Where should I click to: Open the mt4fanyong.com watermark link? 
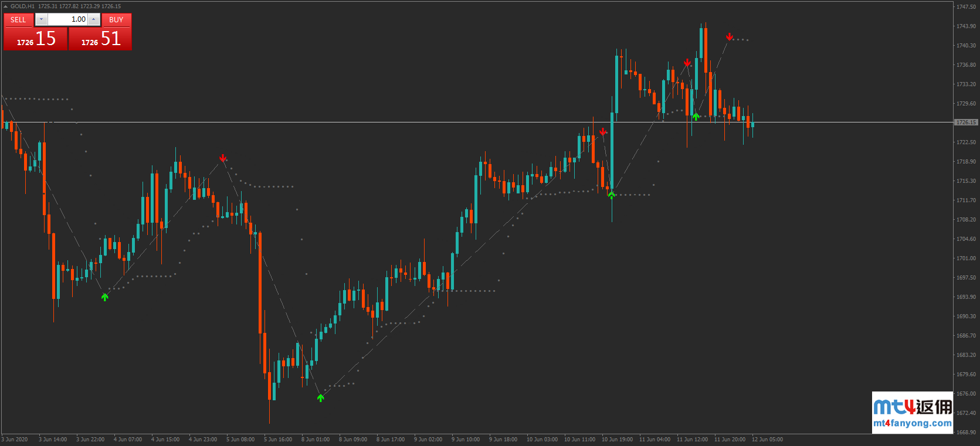click(912, 423)
